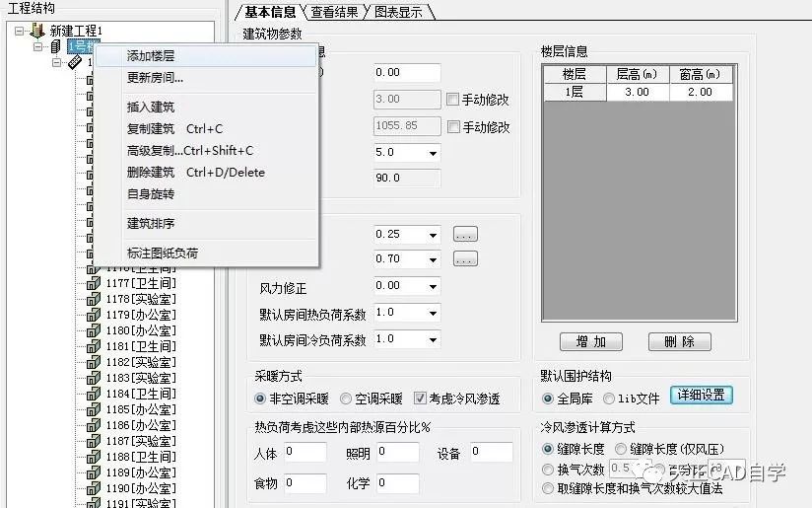Select tree item 1191[实验室]
Image resolution: width=812 pixels, height=508 pixels.
(x=141, y=503)
